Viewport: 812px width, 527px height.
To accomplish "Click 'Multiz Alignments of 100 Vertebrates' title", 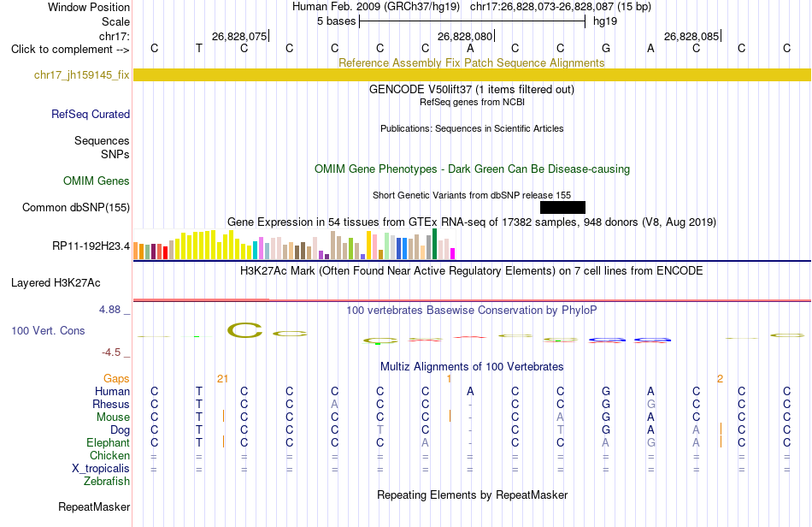I will coord(472,366).
